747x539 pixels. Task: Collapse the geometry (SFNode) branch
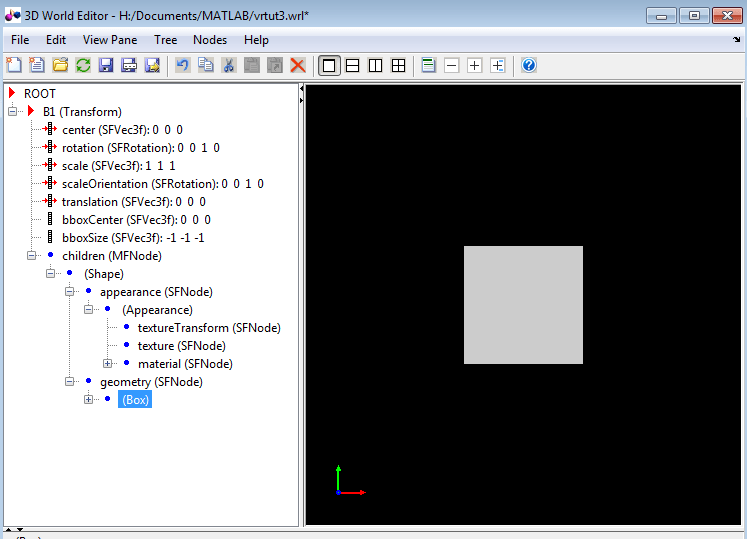pos(70,382)
